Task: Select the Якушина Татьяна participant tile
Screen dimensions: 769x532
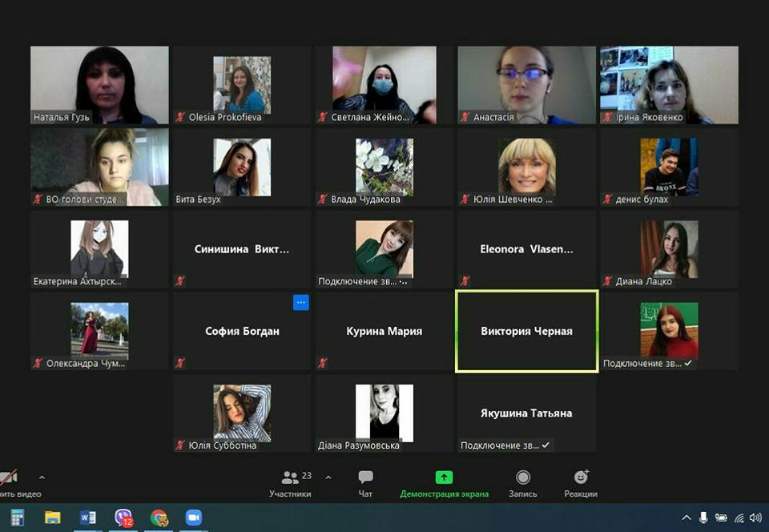Action: click(x=526, y=413)
